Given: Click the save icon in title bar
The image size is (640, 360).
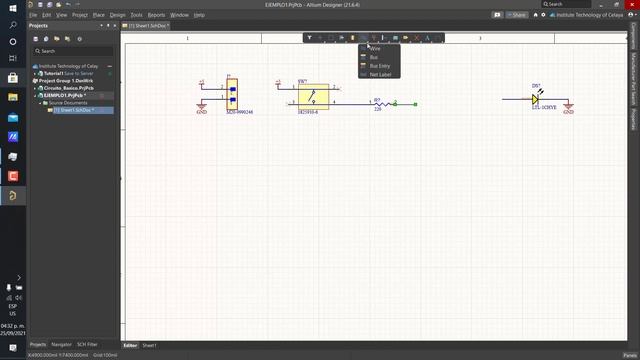Looking at the screenshot, I should [40, 4].
